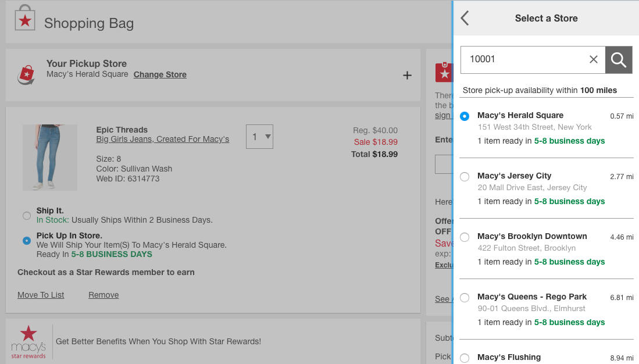Screen dimensions: 639x364
Task: Select Macy's Jersey City store
Action: pyautogui.click(x=464, y=176)
